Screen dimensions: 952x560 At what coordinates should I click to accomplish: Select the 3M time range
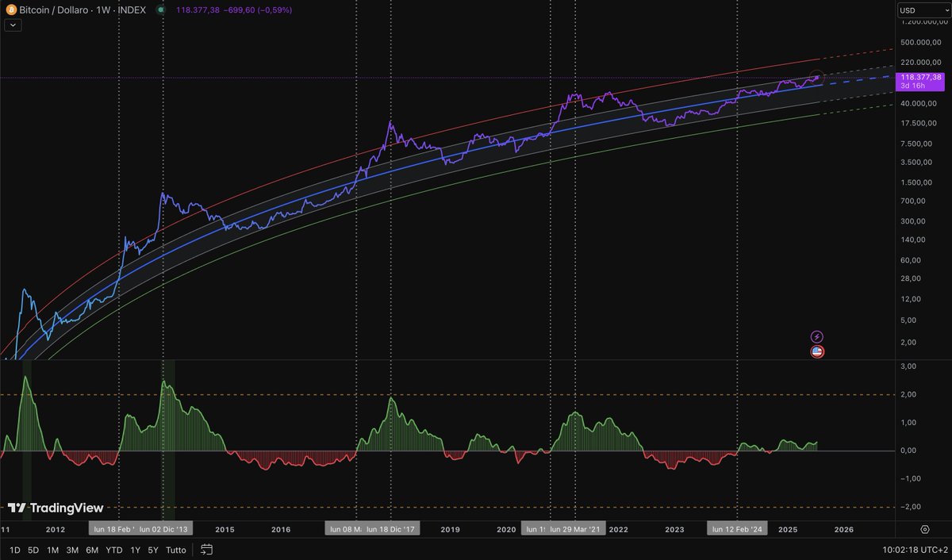coord(72,550)
